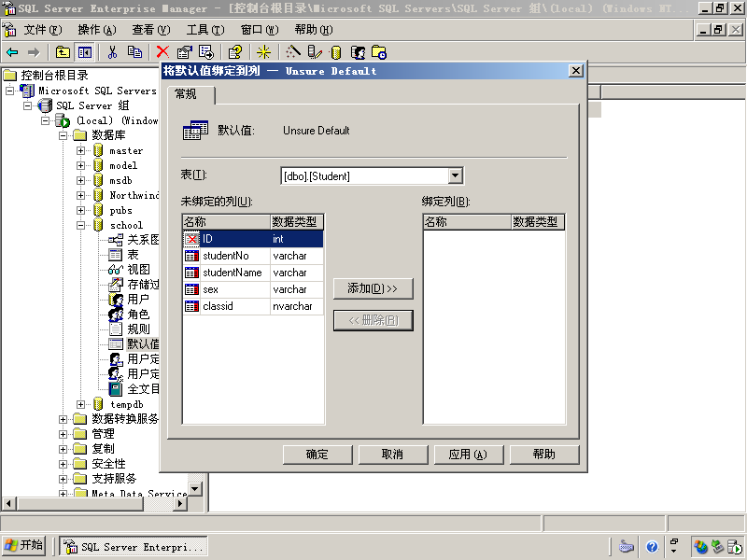Screen dimensions: 747x560
Task: Click the 添加(D) >> button
Action: (x=373, y=288)
